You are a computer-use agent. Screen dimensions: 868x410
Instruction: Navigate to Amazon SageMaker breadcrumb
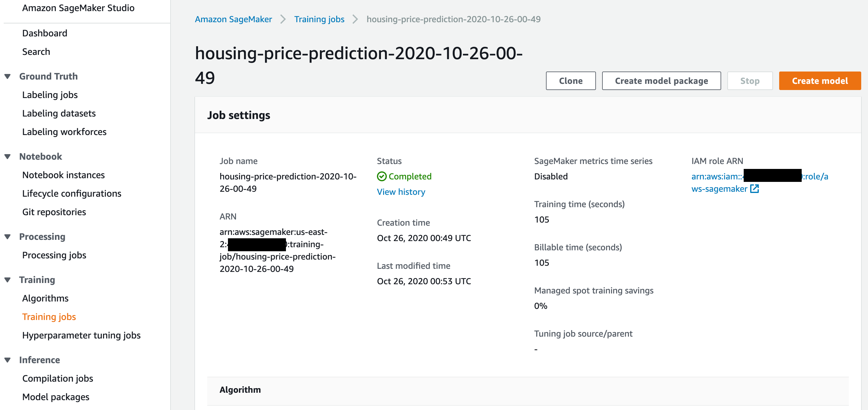tap(233, 19)
